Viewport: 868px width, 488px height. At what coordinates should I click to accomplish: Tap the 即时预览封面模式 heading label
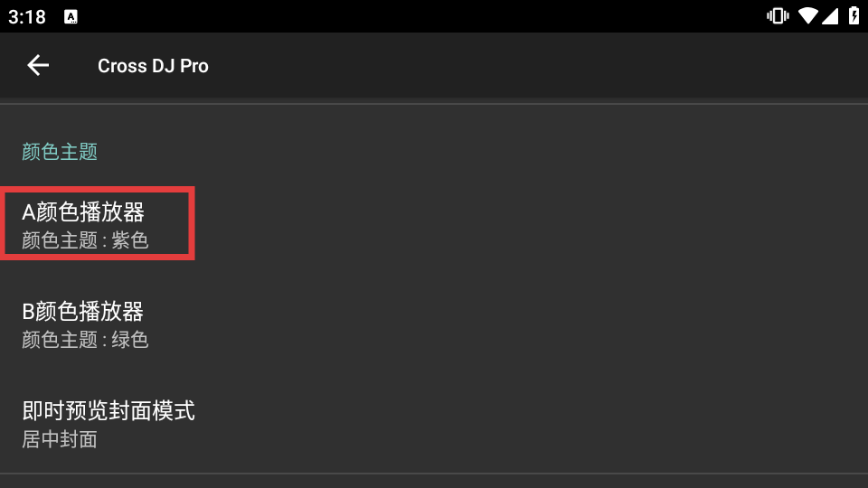108,411
